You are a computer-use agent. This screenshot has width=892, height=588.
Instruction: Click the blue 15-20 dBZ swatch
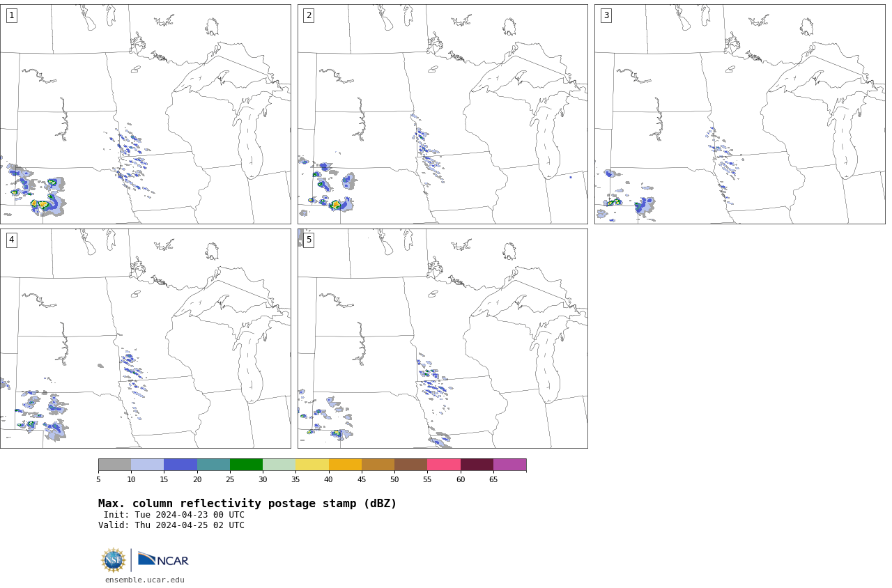point(180,465)
